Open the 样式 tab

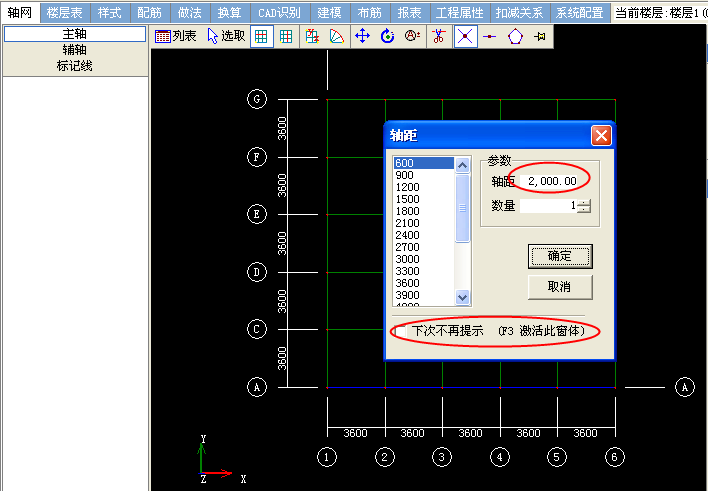(110, 13)
